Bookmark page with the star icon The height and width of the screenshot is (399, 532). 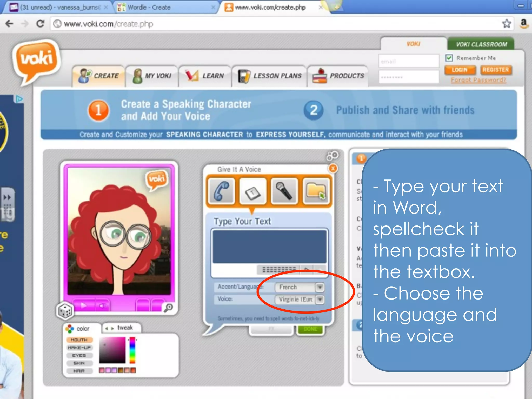(507, 24)
